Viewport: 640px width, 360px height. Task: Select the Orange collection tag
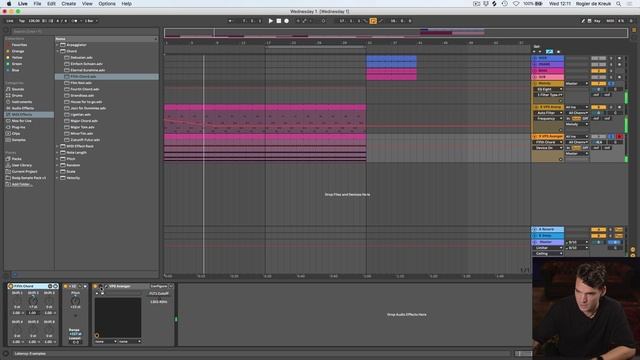click(18, 51)
